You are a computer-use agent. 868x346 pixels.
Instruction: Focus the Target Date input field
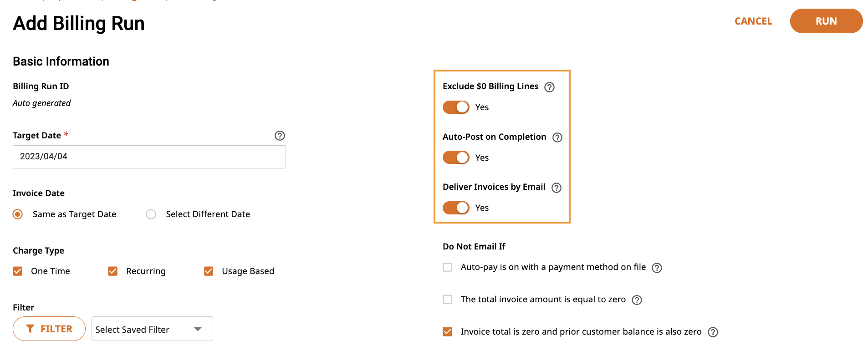point(149,157)
